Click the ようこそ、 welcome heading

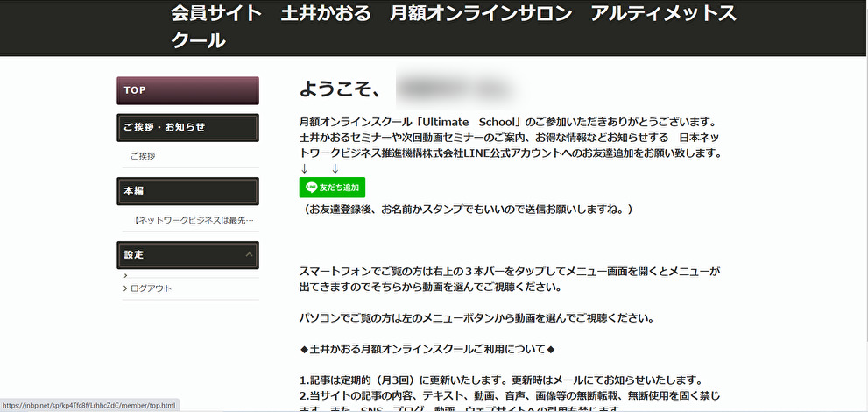[x=339, y=89]
